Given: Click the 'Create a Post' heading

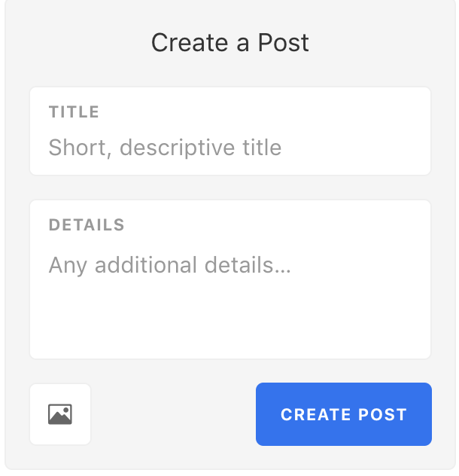Looking at the screenshot, I should tap(230, 42).
